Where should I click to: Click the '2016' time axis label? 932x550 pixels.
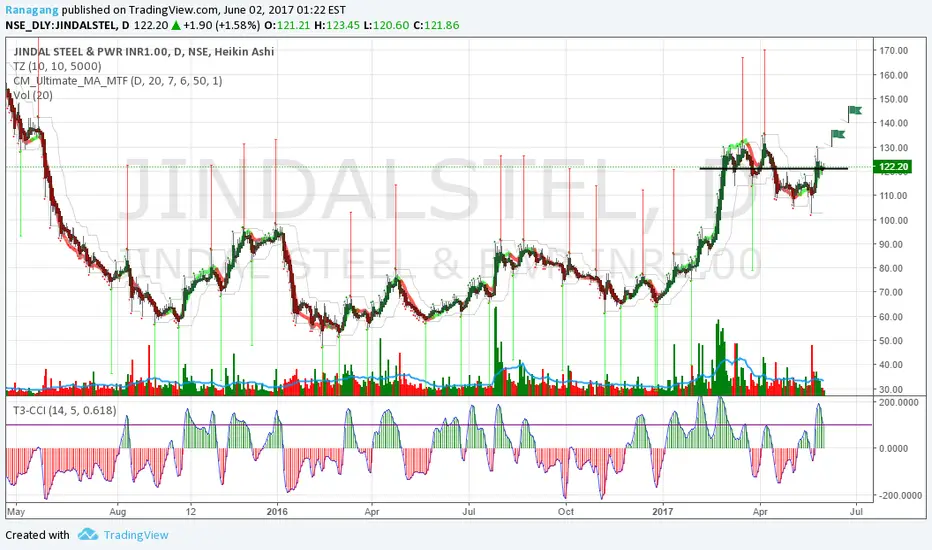[277, 511]
